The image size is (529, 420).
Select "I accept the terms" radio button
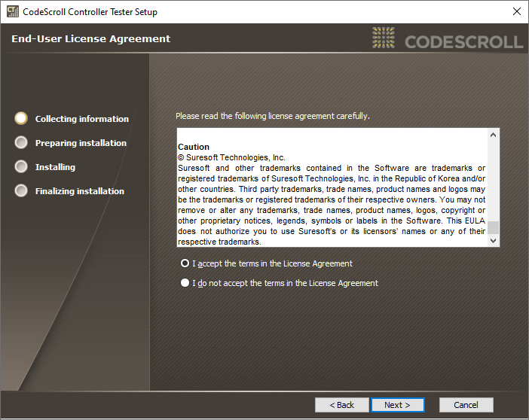click(x=185, y=263)
